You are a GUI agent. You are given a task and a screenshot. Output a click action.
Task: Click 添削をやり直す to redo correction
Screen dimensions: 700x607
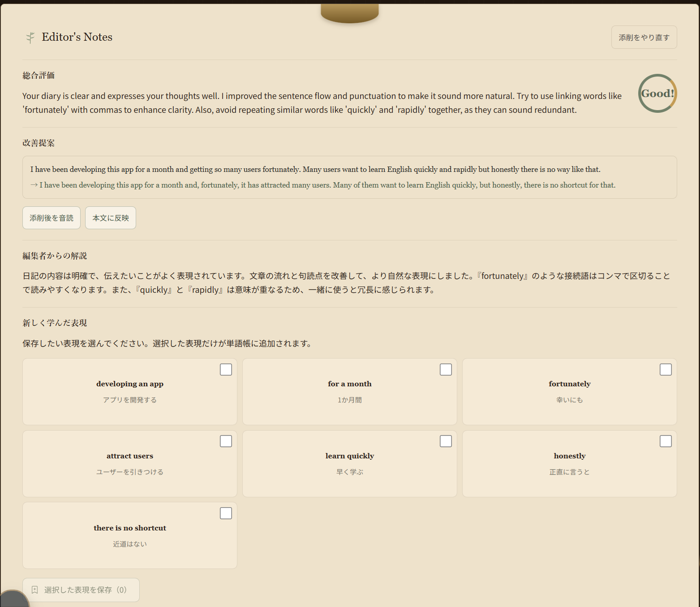point(644,37)
